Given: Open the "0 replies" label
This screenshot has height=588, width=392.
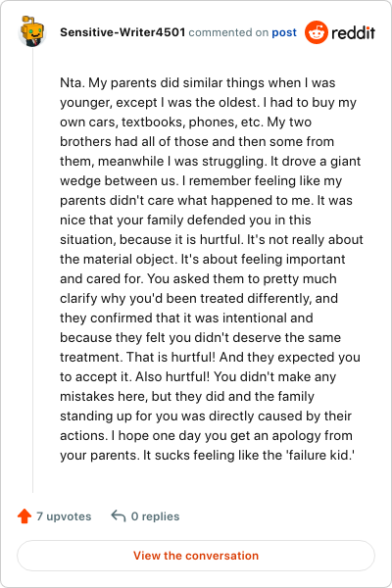Looking at the screenshot, I should (155, 516).
